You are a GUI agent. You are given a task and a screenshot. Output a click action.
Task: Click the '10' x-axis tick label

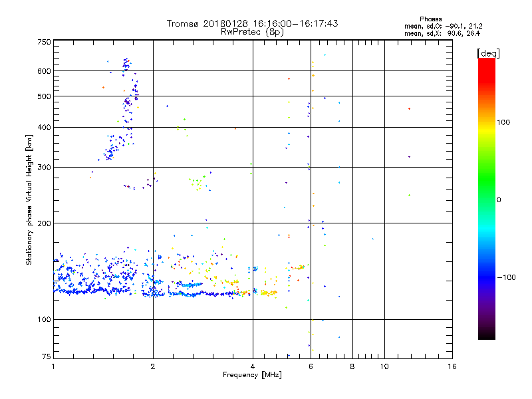[x=384, y=366]
